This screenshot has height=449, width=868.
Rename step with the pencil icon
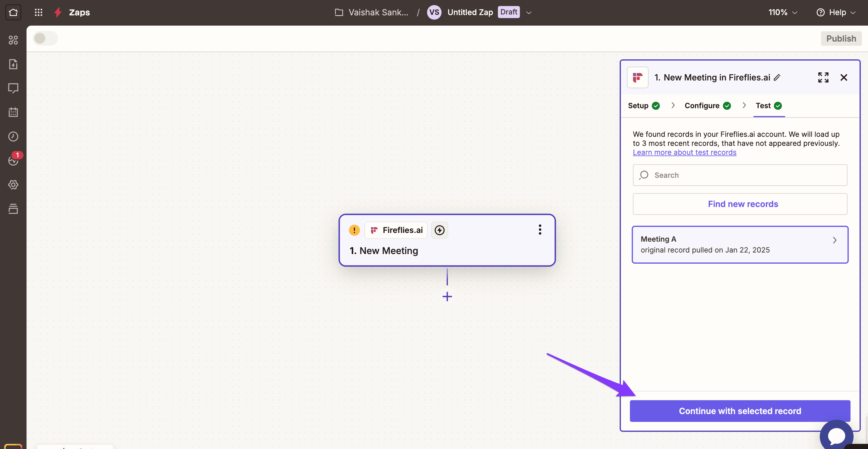pyautogui.click(x=777, y=77)
